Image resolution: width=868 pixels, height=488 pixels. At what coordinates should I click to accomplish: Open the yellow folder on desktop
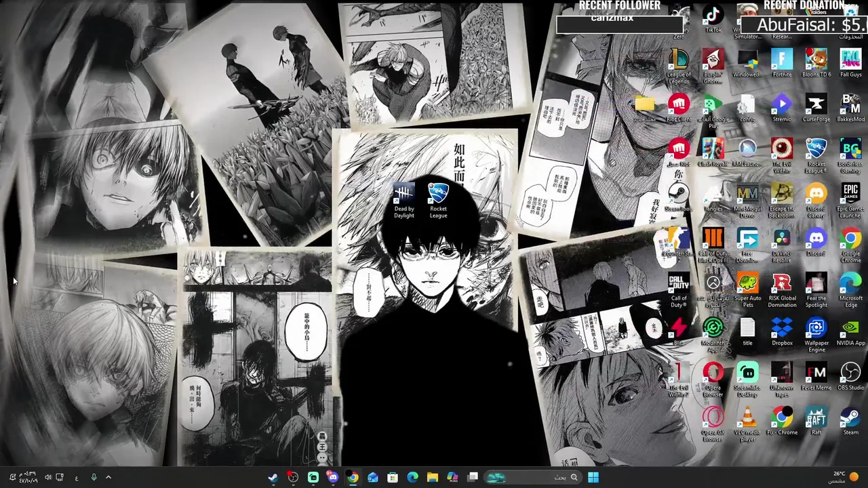(644, 108)
